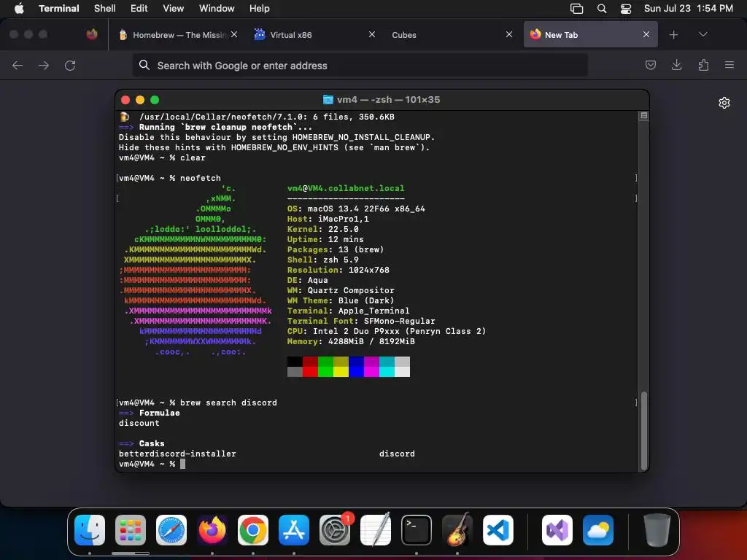
Task: Switch to the Virtual x86 tab
Action: (x=315, y=35)
